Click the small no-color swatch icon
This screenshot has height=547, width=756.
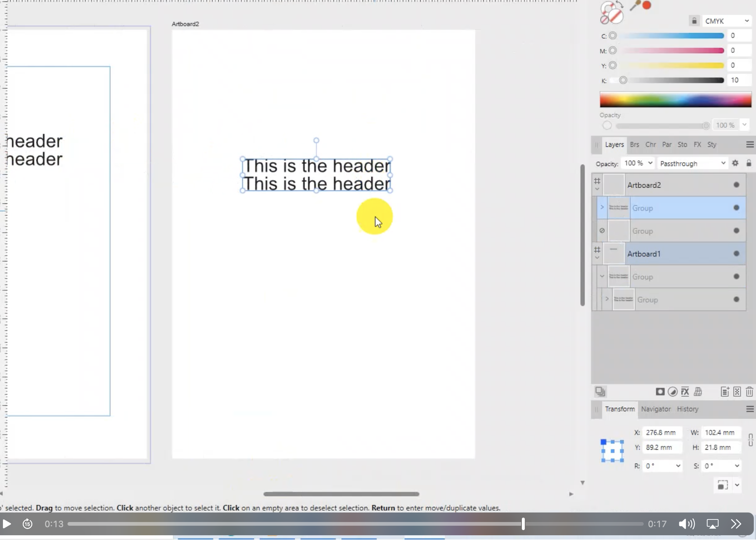click(604, 20)
